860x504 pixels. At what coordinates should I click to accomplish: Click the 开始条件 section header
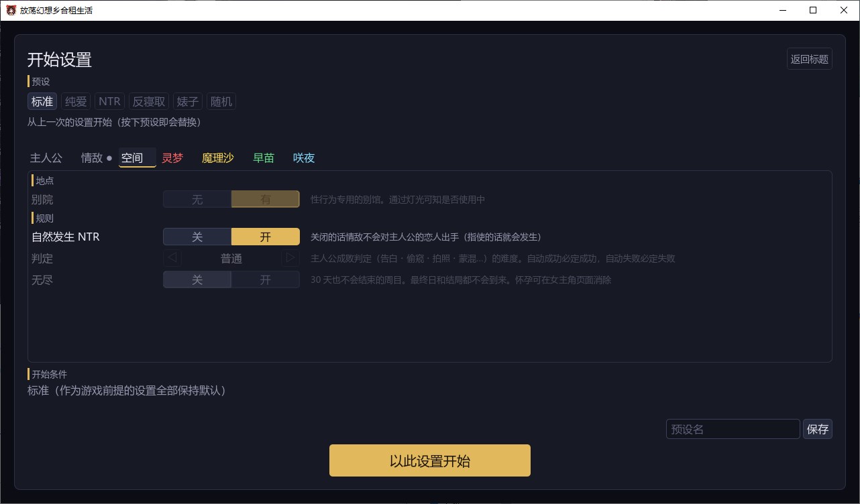(x=49, y=374)
